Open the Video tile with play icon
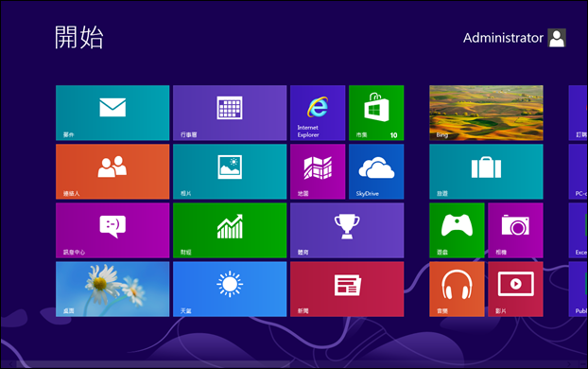The height and width of the screenshot is (369, 588). click(515, 289)
